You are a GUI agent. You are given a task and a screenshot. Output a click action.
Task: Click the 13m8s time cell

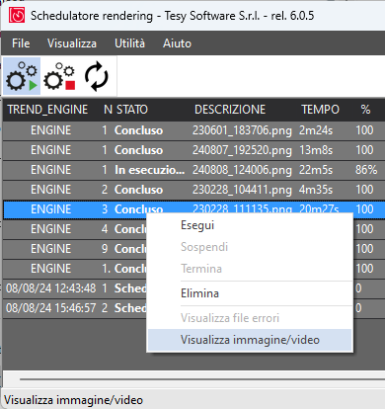click(315, 150)
